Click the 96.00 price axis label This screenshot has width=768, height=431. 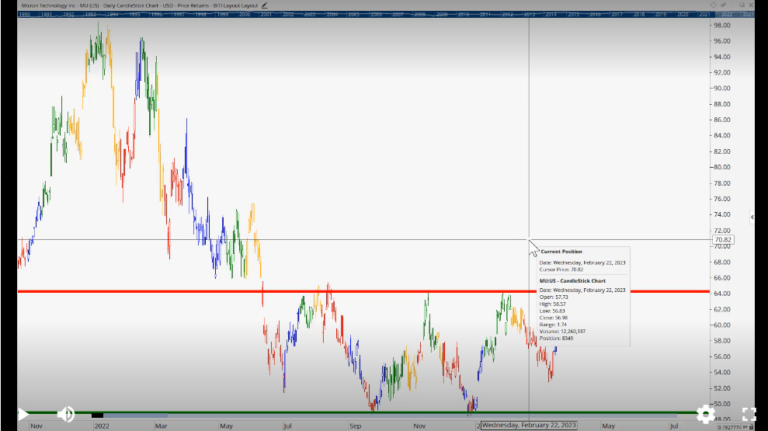pyautogui.click(x=723, y=41)
